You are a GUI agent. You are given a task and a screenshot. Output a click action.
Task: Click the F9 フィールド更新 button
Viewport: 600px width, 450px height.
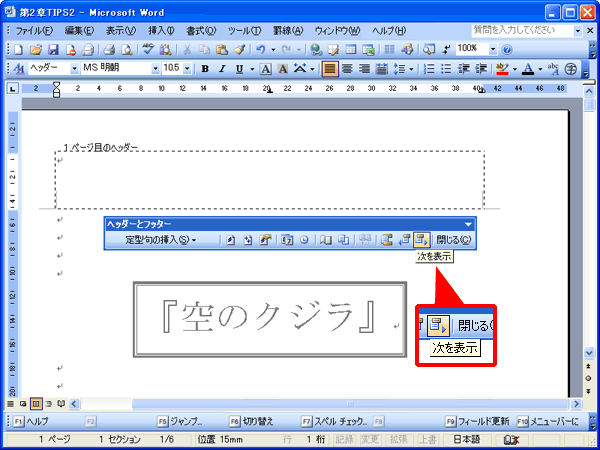(478, 422)
